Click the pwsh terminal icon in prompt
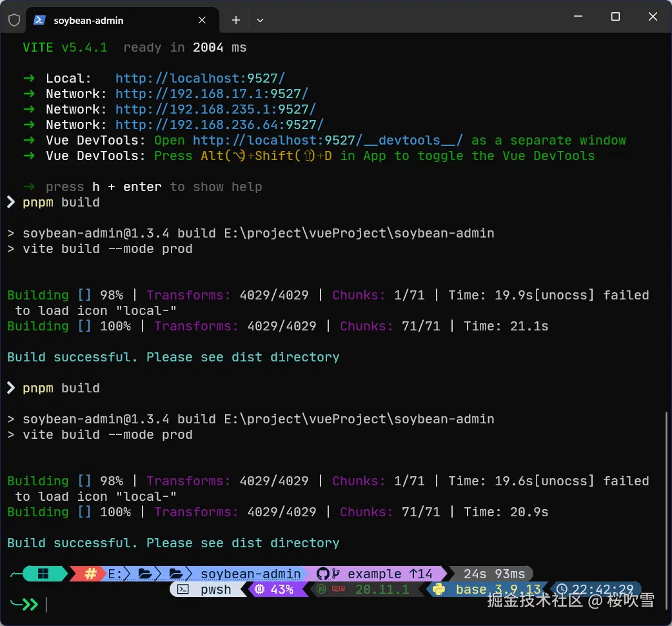 [183, 589]
